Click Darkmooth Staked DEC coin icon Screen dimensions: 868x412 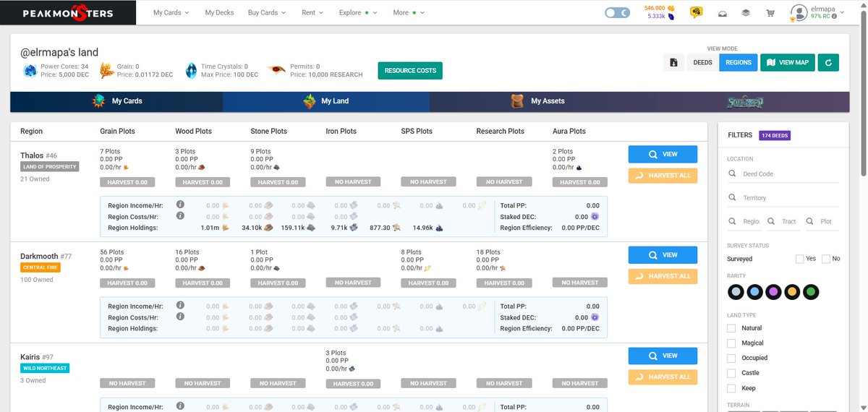(x=595, y=317)
